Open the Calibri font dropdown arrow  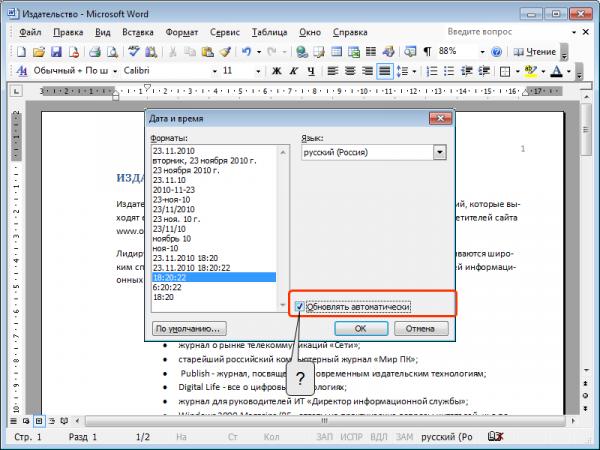tap(214, 71)
